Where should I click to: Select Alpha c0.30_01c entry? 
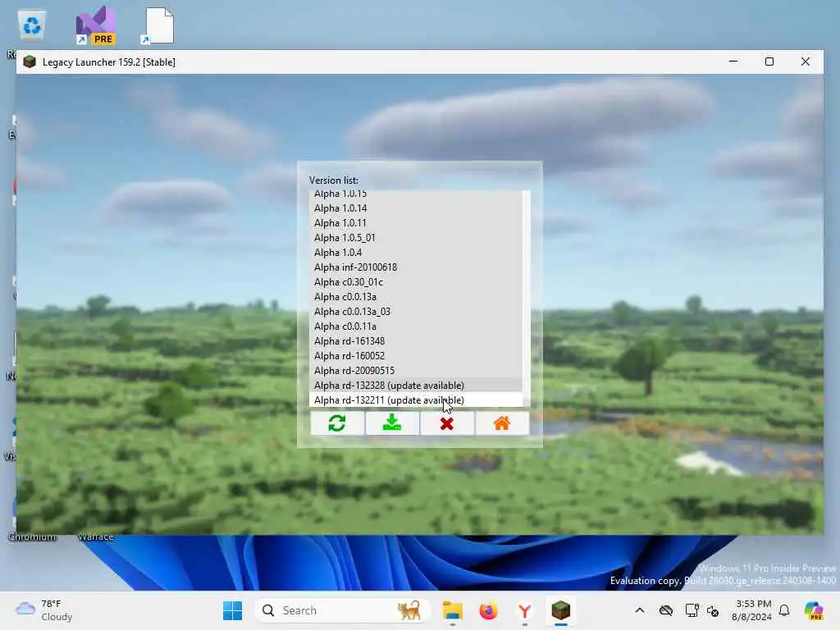(x=416, y=282)
